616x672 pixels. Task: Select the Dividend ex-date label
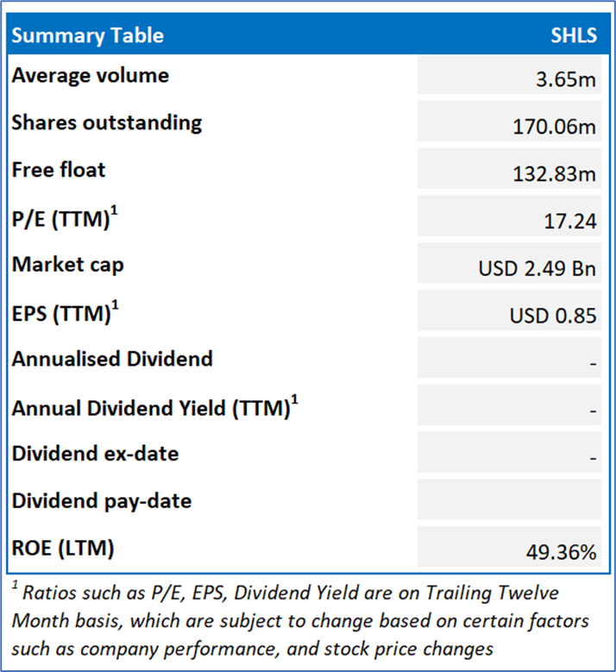(95, 454)
